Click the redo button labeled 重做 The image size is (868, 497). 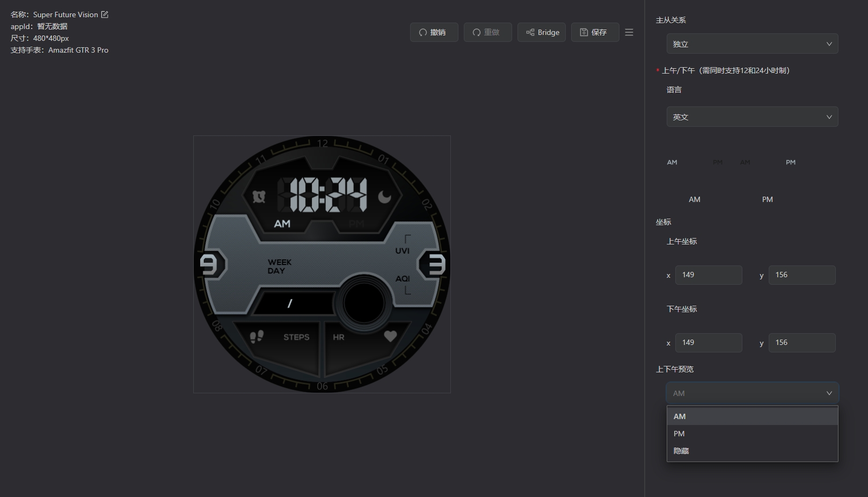click(487, 32)
